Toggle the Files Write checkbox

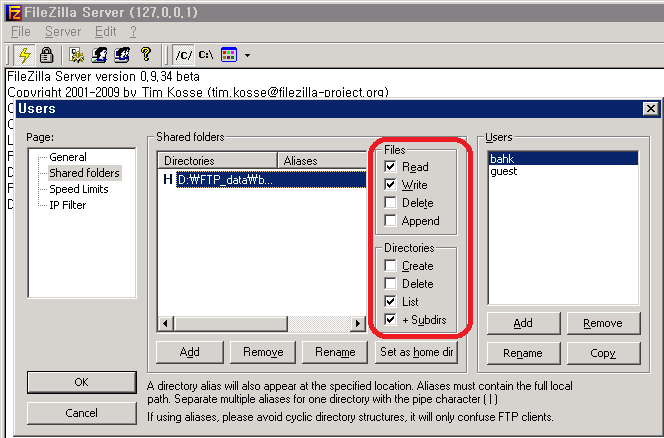(x=390, y=185)
